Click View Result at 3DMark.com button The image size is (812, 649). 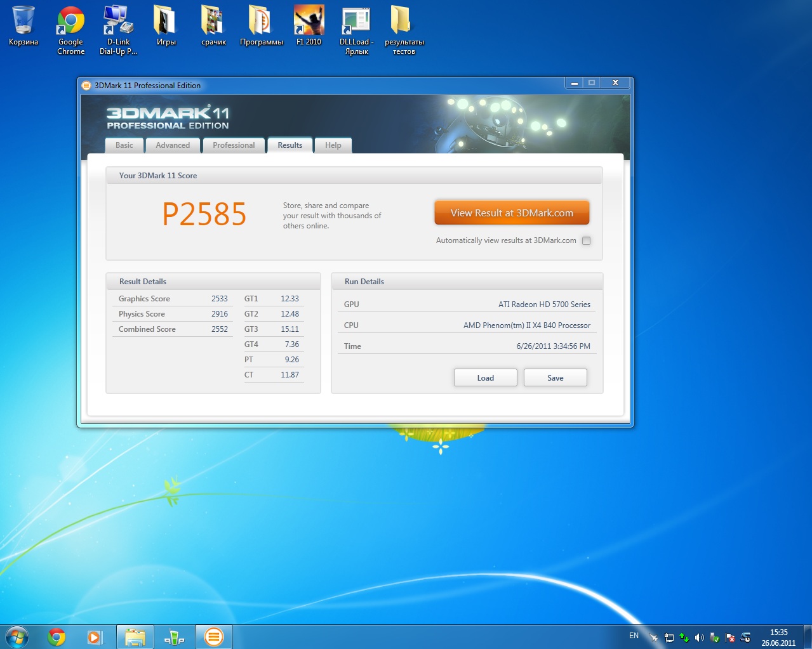click(x=512, y=213)
